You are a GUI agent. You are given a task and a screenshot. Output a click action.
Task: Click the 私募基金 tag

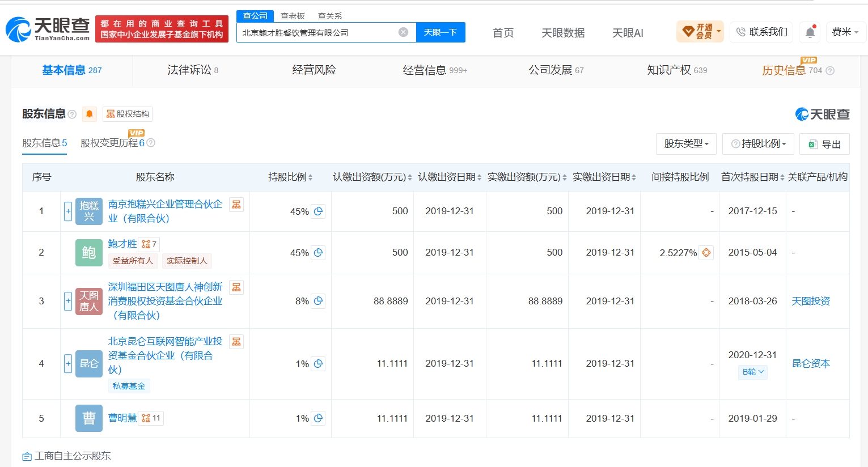[129, 386]
